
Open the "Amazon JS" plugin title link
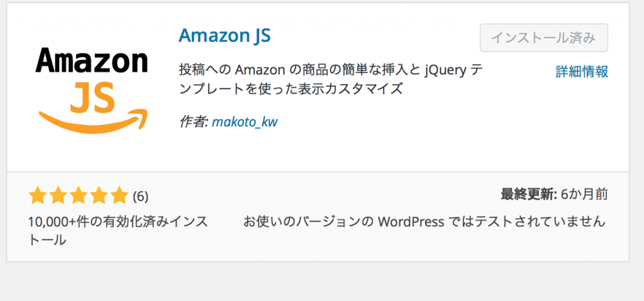[224, 35]
